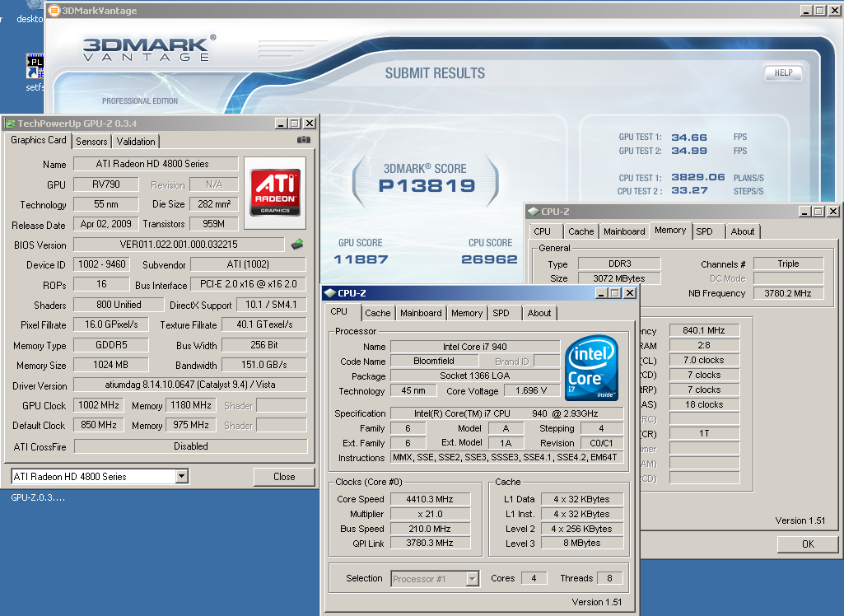This screenshot has width=844, height=616.
Task: Open the PL desktop shortcut icon
Action: tap(35, 66)
